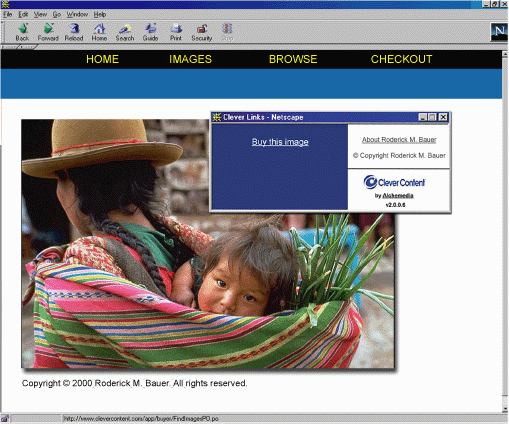Screen dimensions: 509x424
Task: Open the Go menu
Action: pos(57,14)
